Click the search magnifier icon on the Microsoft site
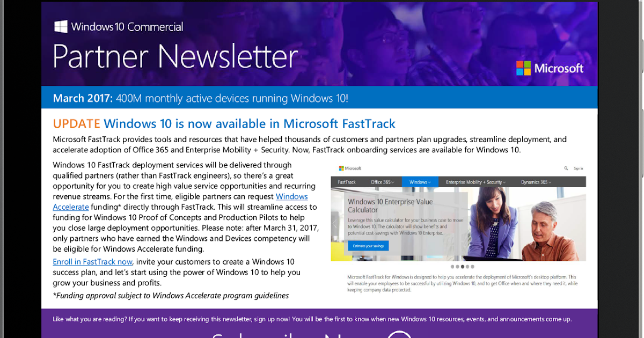 566,168
